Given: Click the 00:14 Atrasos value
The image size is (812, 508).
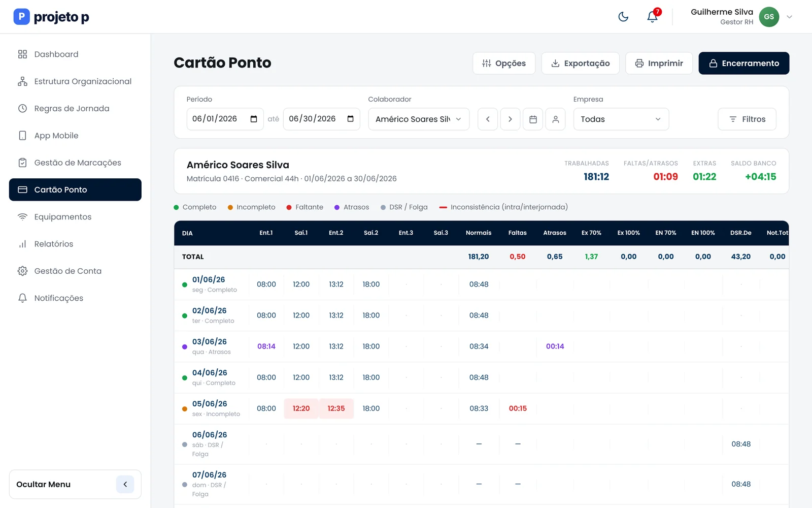Looking at the screenshot, I should [x=555, y=346].
